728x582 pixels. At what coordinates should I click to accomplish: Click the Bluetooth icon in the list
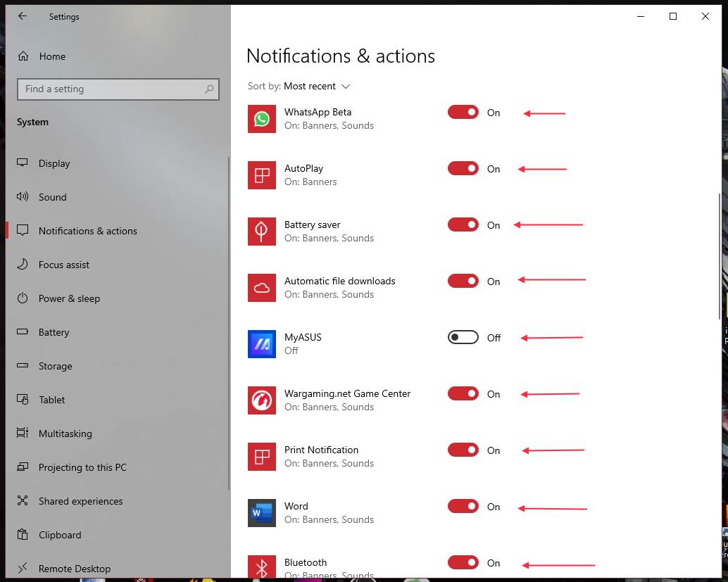click(x=261, y=567)
